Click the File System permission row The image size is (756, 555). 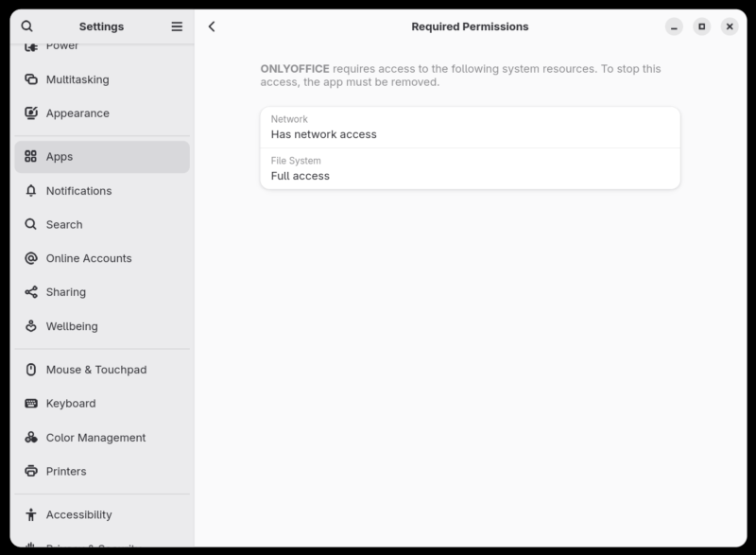(470, 167)
